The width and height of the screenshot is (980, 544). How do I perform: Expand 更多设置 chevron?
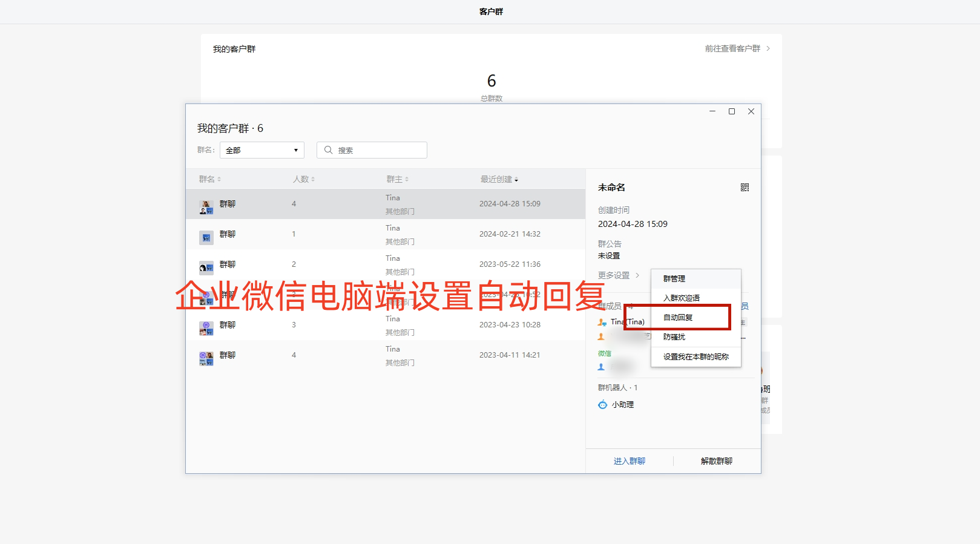coord(637,275)
